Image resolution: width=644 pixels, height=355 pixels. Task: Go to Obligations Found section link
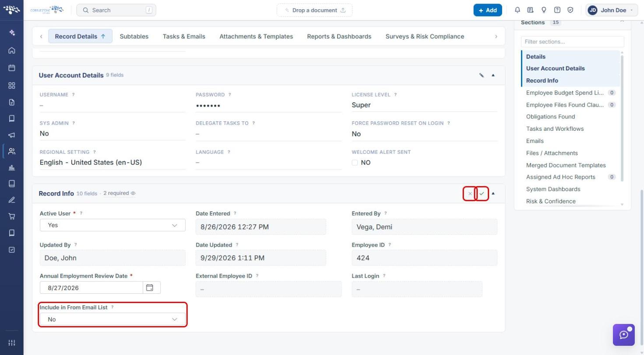pyautogui.click(x=550, y=117)
